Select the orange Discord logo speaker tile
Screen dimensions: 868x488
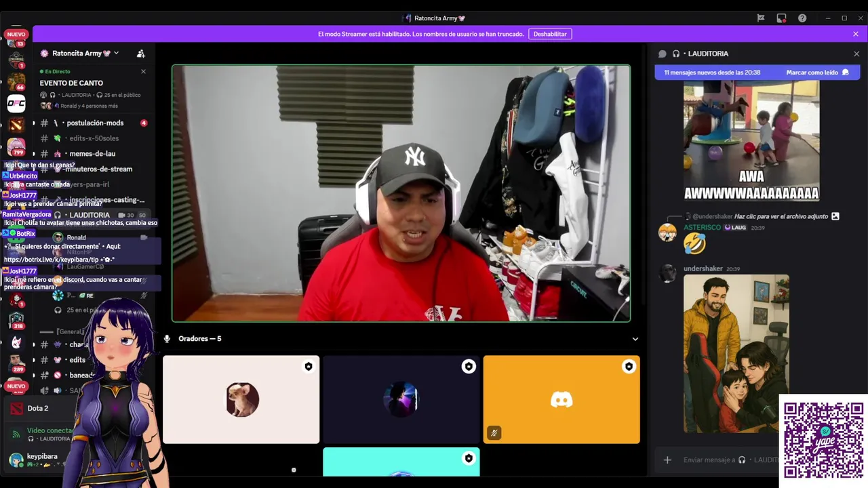point(561,400)
